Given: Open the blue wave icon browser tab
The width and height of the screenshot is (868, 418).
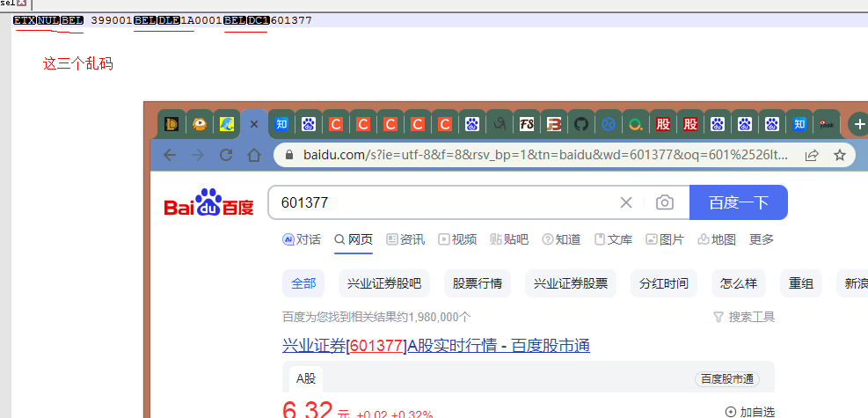Looking at the screenshot, I should [226, 125].
